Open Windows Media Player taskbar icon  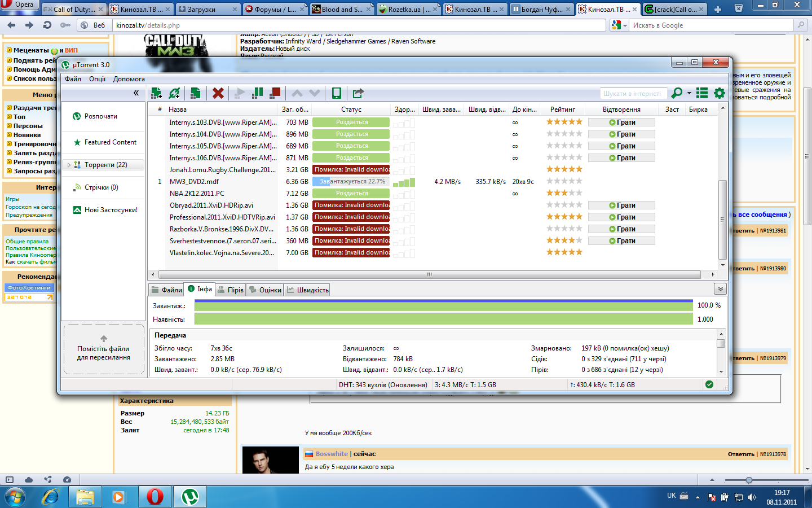pyautogui.click(x=119, y=497)
